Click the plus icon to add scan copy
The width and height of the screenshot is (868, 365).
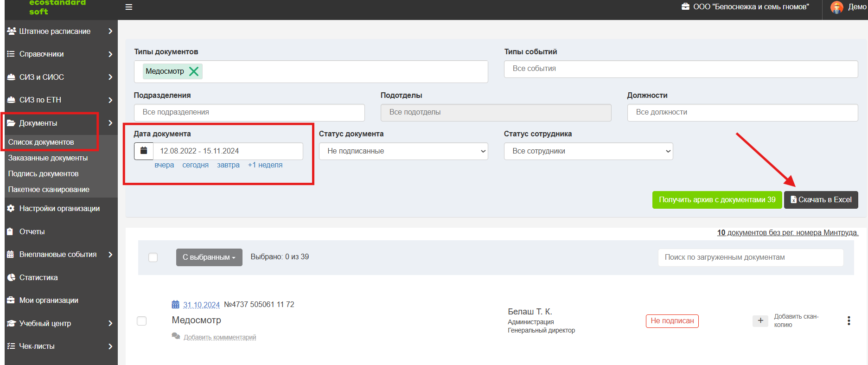(760, 320)
